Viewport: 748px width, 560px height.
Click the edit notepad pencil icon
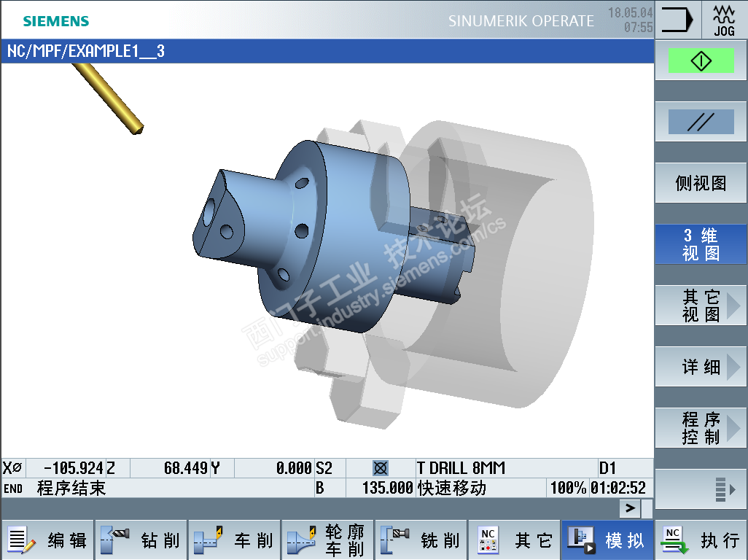[x=21, y=540]
